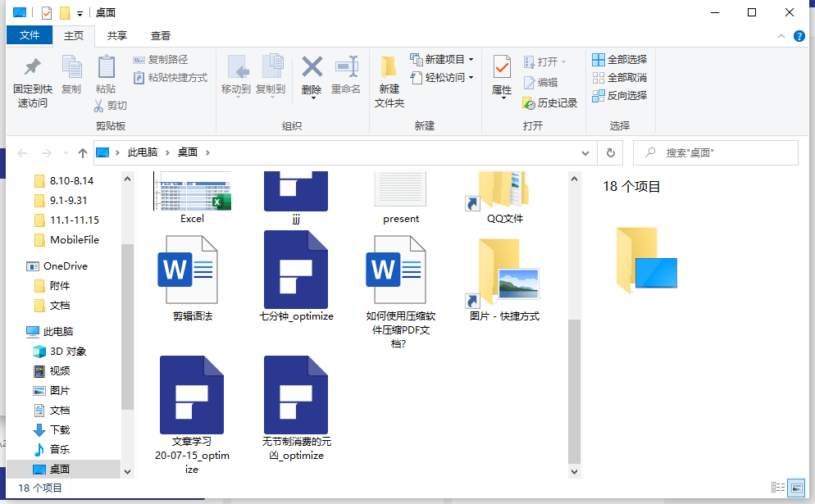Expand the address bar history dropdown
Viewport: 815px width, 504px height.
pyautogui.click(x=585, y=152)
